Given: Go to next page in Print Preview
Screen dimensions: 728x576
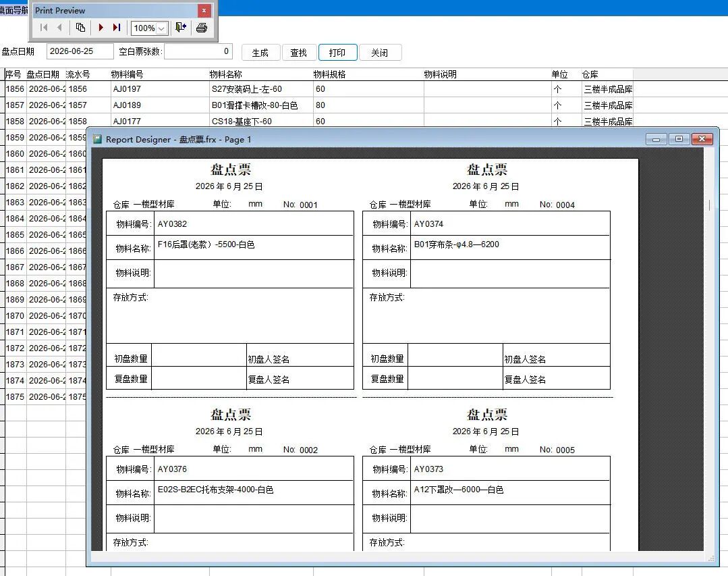Looking at the screenshot, I should (101, 28).
